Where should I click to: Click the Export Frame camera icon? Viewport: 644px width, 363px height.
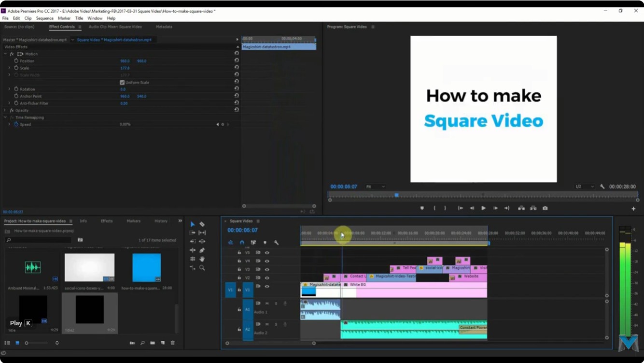coord(545,208)
